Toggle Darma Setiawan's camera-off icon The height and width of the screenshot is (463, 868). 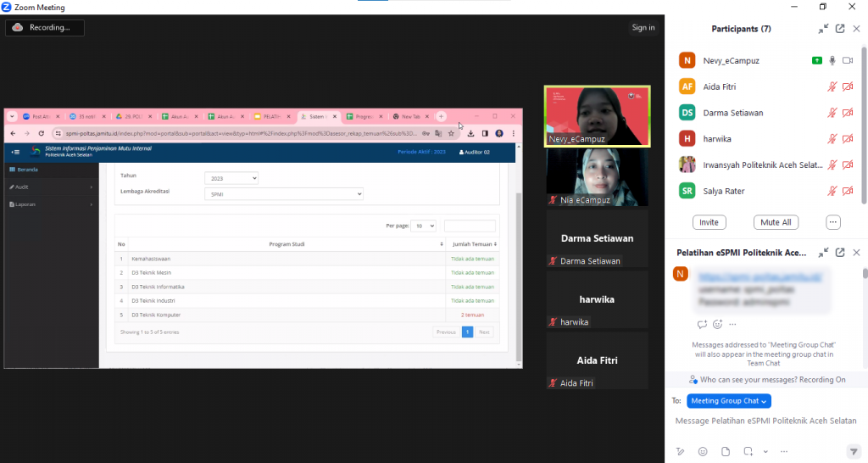(x=848, y=113)
